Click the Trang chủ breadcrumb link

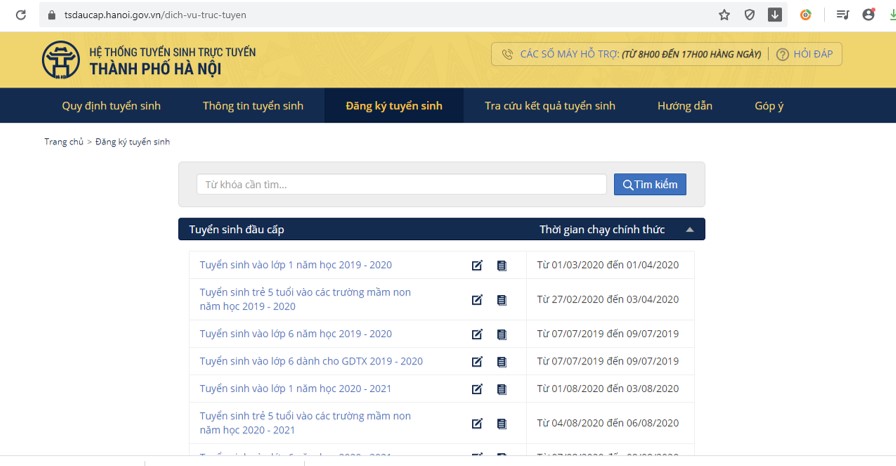pos(64,142)
